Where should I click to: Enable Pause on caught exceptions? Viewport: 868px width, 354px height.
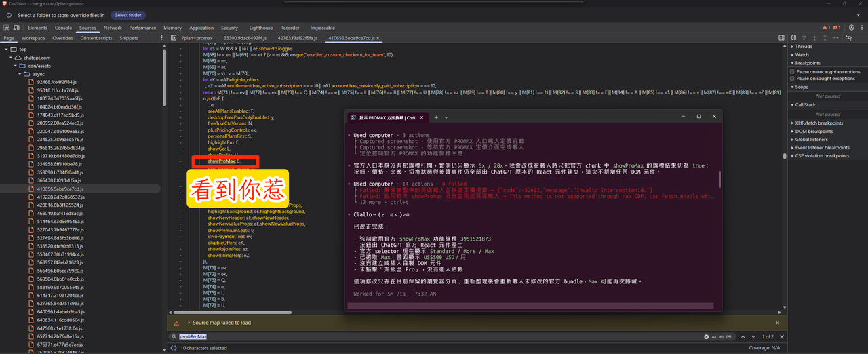tap(793, 78)
